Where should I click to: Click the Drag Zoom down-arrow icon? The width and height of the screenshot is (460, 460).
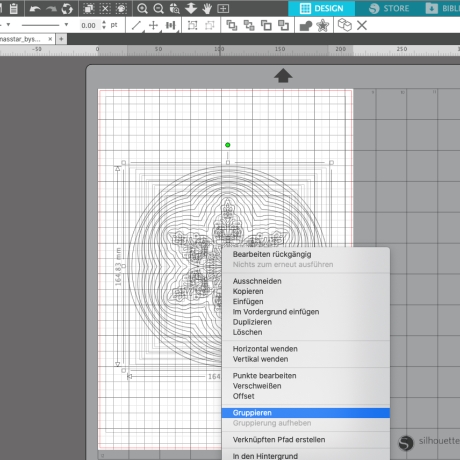pos(191,8)
